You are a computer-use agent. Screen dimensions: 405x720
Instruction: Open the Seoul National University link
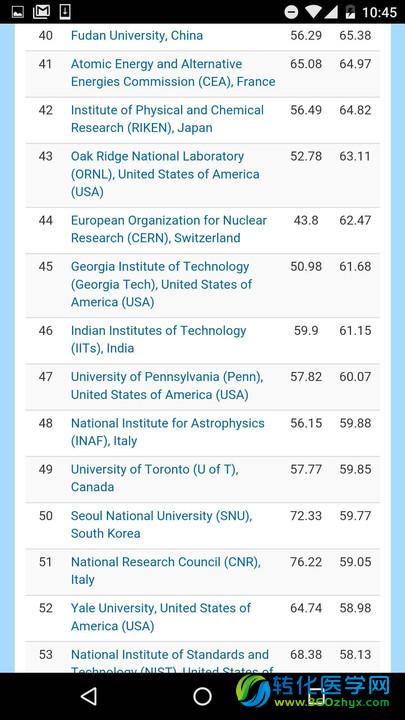(x=162, y=524)
